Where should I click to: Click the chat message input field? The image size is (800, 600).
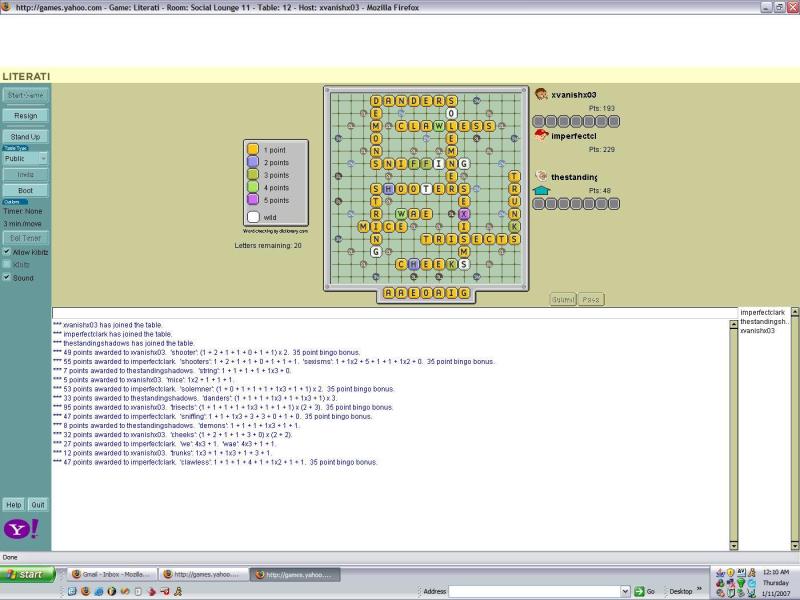[x=392, y=313]
